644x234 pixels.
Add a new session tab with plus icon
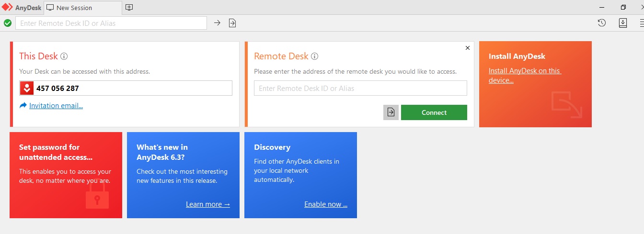click(129, 8)
